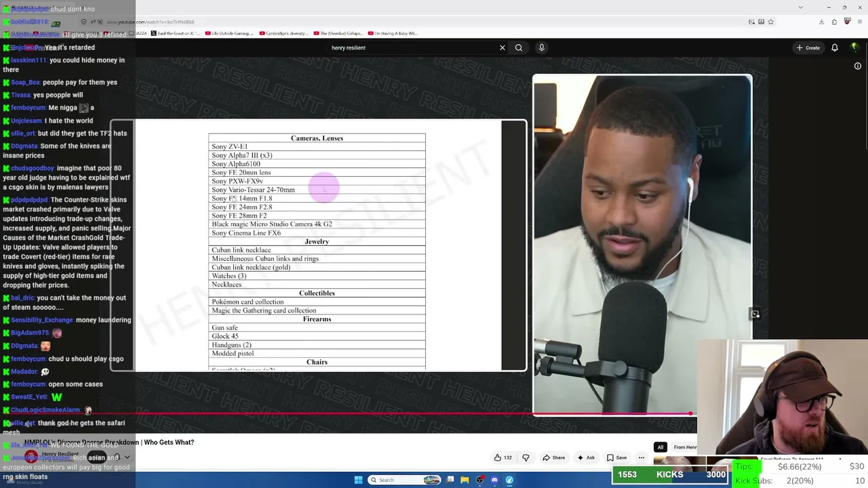Open the YouTube account avatar menu
The height and width of the screenshot is (488, 868).
pos(854,47)
